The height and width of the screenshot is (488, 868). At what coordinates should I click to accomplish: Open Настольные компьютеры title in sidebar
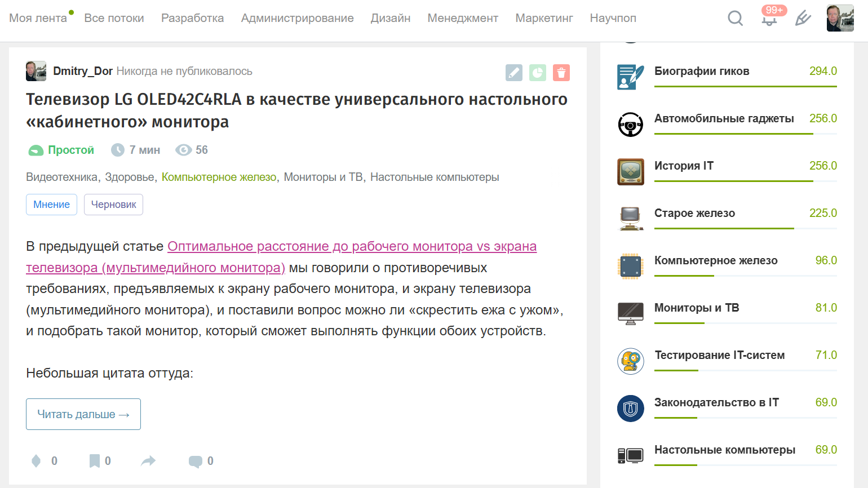(x=725, y=450)
